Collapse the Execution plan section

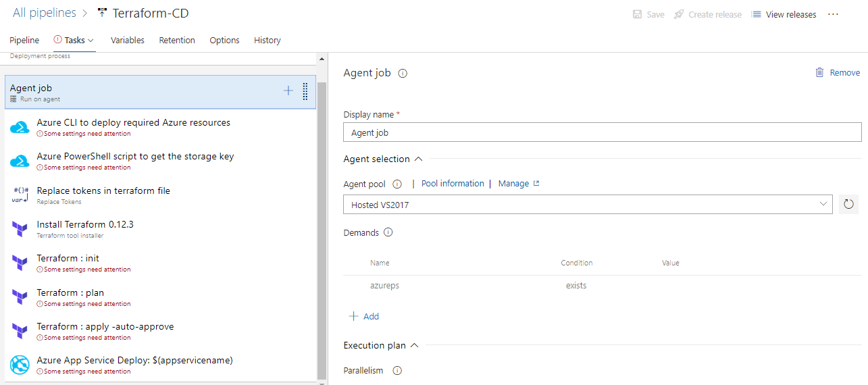click(x=414, y=345)
